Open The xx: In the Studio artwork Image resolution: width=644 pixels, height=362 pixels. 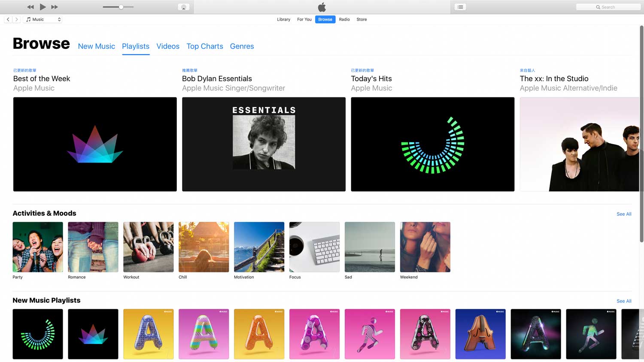tap(579, 144)
